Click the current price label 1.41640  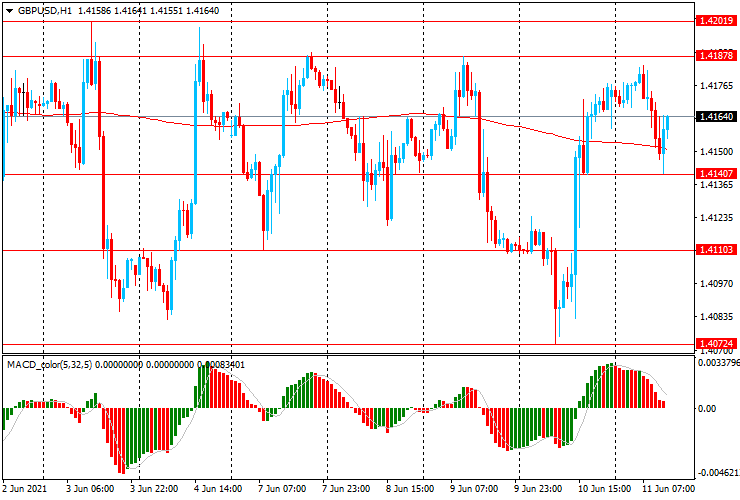[x=716, y=116]
